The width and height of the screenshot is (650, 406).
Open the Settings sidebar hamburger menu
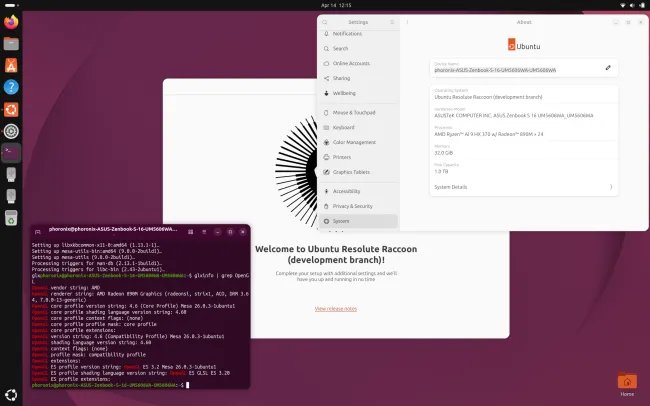[x=392, y=22]
